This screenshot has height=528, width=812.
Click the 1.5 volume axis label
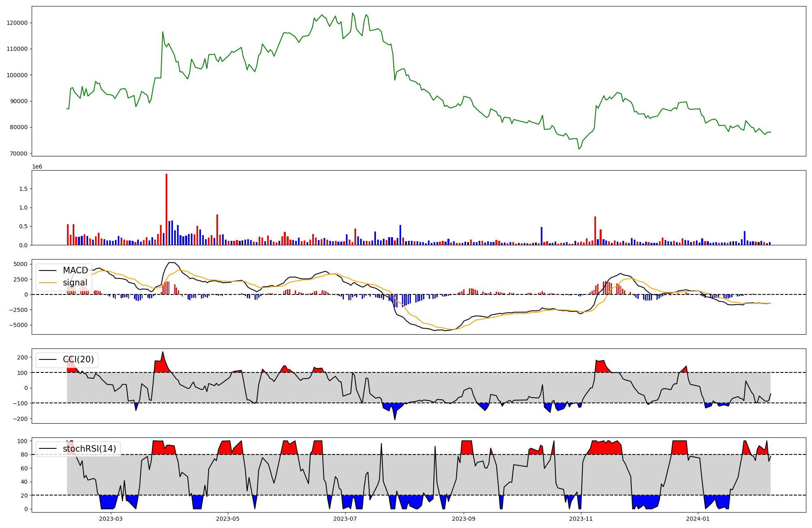click(x=23, y=189)
